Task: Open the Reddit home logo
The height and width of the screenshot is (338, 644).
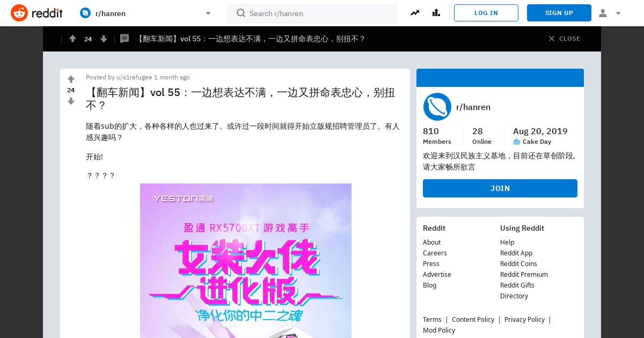Action: 36,13
